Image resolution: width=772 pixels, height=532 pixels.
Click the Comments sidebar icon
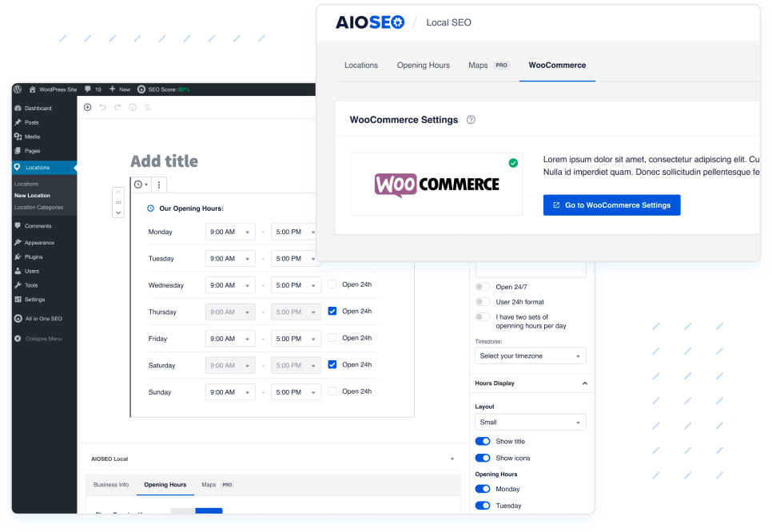[18, 226]
